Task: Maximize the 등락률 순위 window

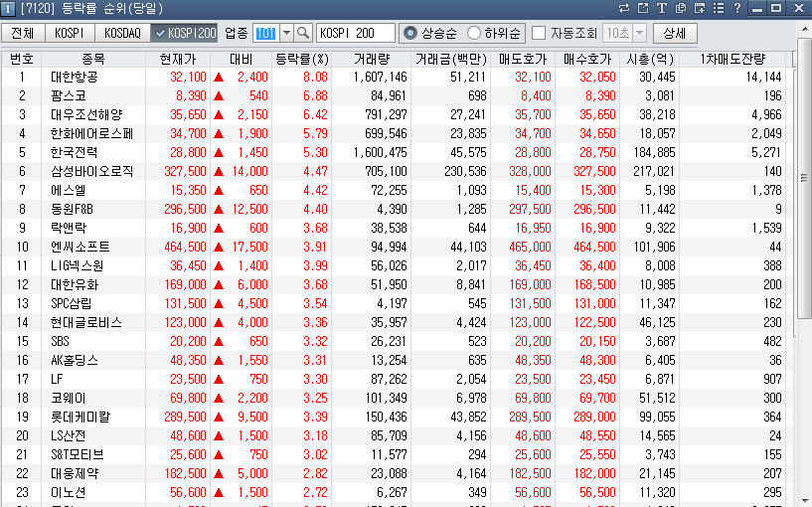Action: pos(776,8)
